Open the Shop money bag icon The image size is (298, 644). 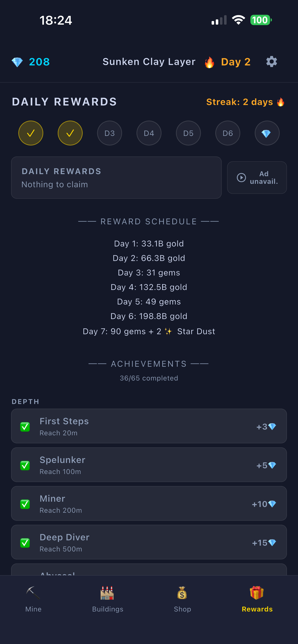click(x=182, y=593)
